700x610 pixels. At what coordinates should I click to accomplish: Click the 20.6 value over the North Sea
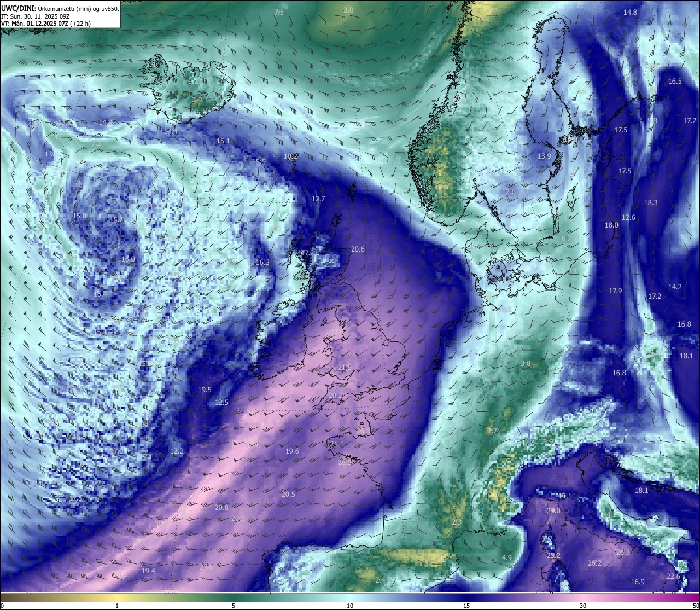(x=358, y=249)
